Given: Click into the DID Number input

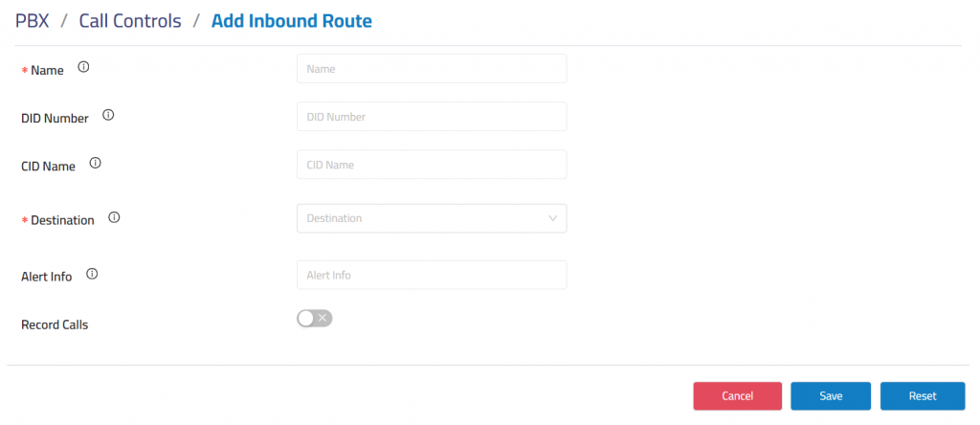Looking at the screenshot, I should (432, 117).
